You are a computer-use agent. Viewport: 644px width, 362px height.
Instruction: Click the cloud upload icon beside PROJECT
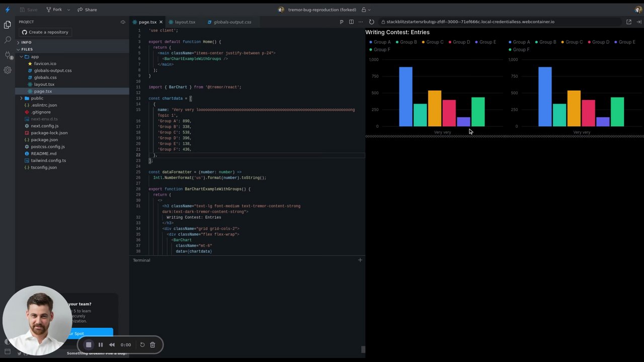(x=123, y=22)
